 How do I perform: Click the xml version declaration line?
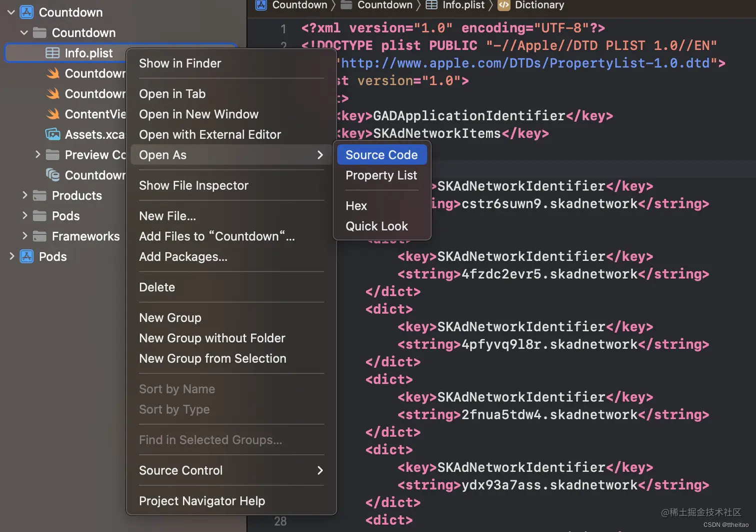[453, 28]
